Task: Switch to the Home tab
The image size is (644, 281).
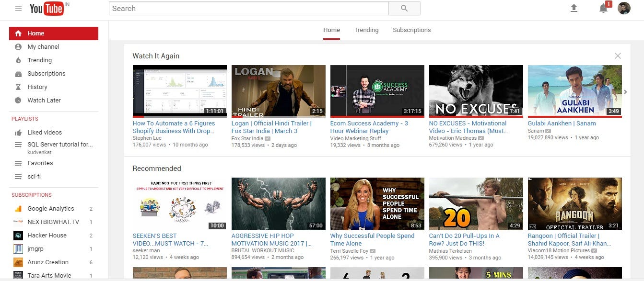Action: 331,30
